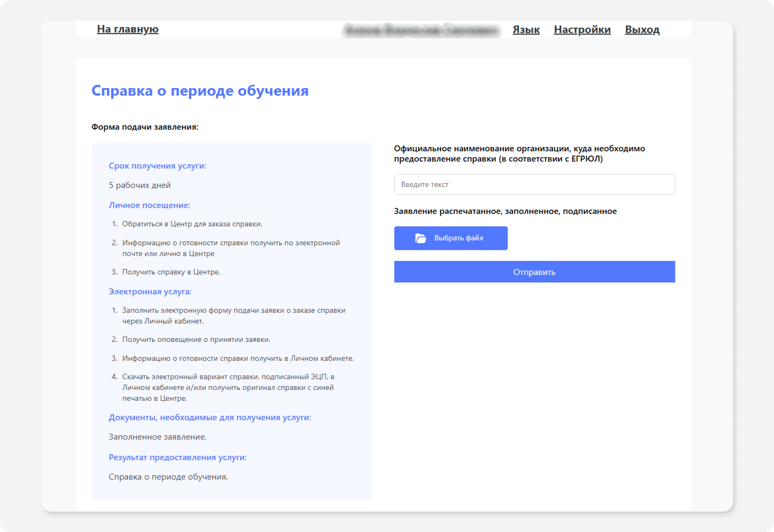This screenshot has width=774, height=532.
Task: Select the Справка о периоде обучения heading
Action: tap(200, 91)
